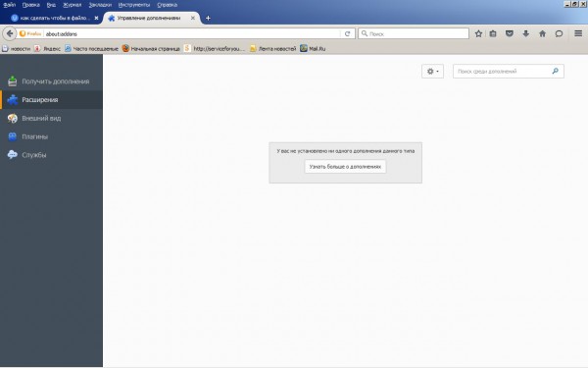The width and height of the screenshot is (588, 368).
Task: Open the Hello chat bubble icon
Action: click(559, 33)
